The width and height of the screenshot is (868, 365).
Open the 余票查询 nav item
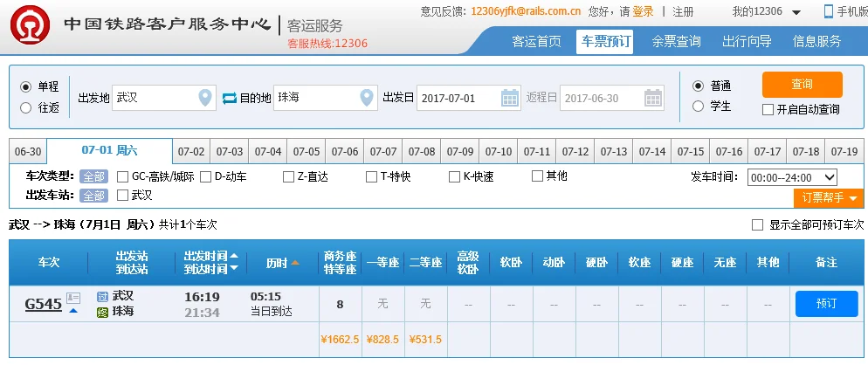pyautogui.click(x=676, y=42)
